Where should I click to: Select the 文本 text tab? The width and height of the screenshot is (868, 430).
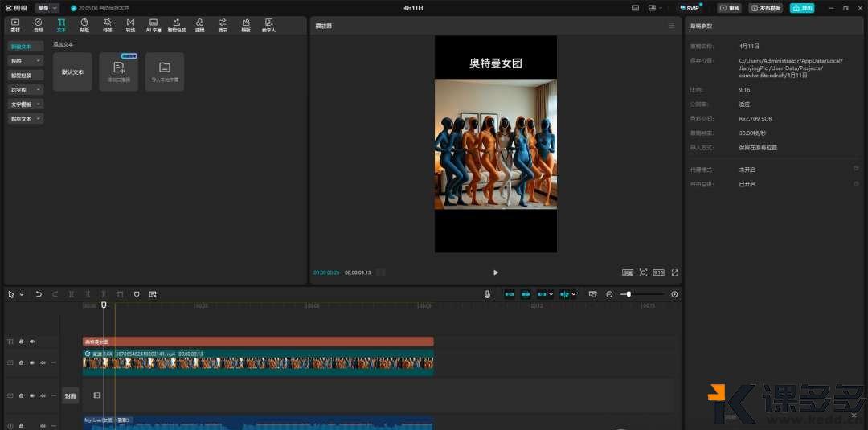click(x=61, y=25)
